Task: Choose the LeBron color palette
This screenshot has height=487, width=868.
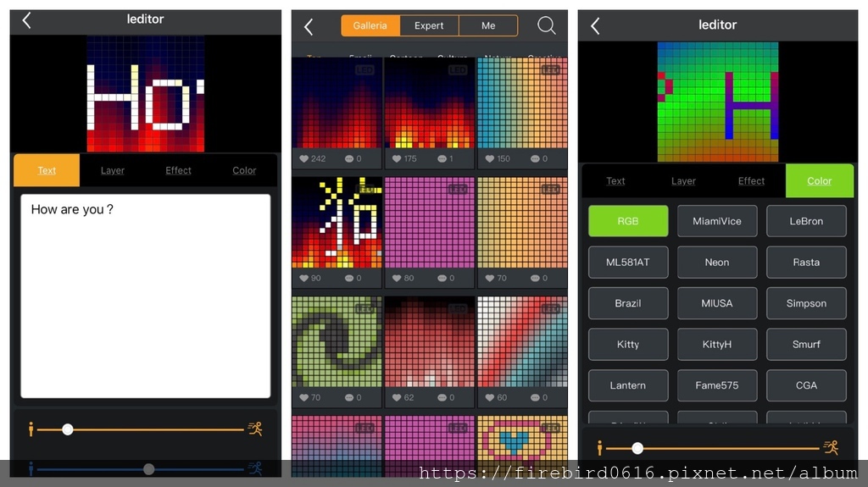Action: point(806,221)
